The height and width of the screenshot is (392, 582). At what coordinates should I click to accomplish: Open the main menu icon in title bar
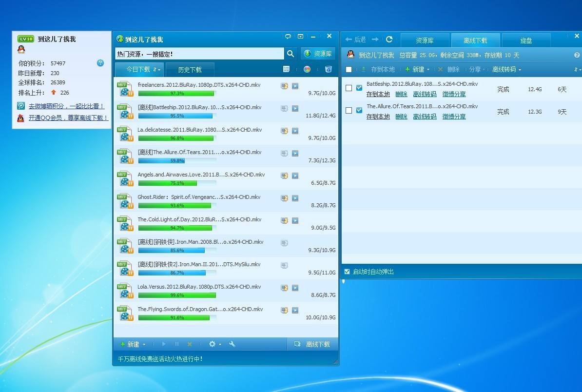point(301,37)
